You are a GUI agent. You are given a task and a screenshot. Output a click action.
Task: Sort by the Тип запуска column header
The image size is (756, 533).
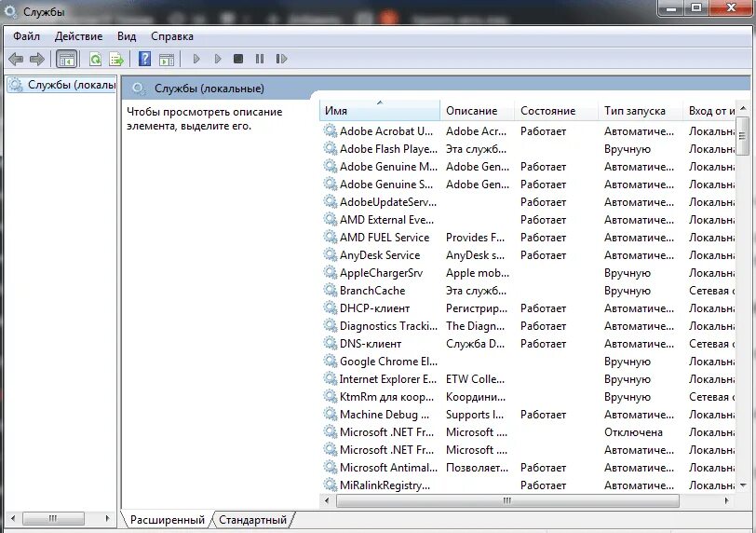[x=641, y=111]
